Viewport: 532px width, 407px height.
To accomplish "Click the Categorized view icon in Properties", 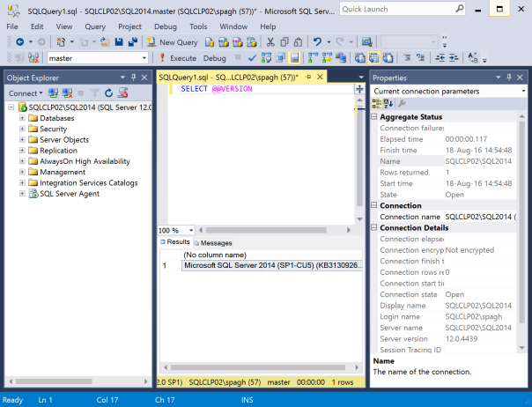I will 378,105.
